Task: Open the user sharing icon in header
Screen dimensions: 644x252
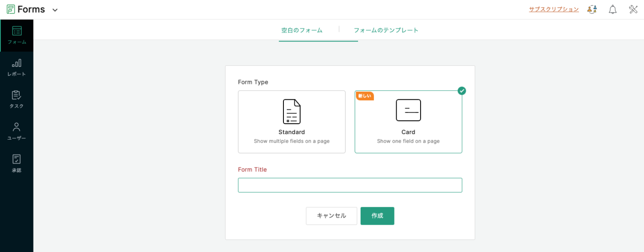Action: pyautogui.click(x=592, y=9)
